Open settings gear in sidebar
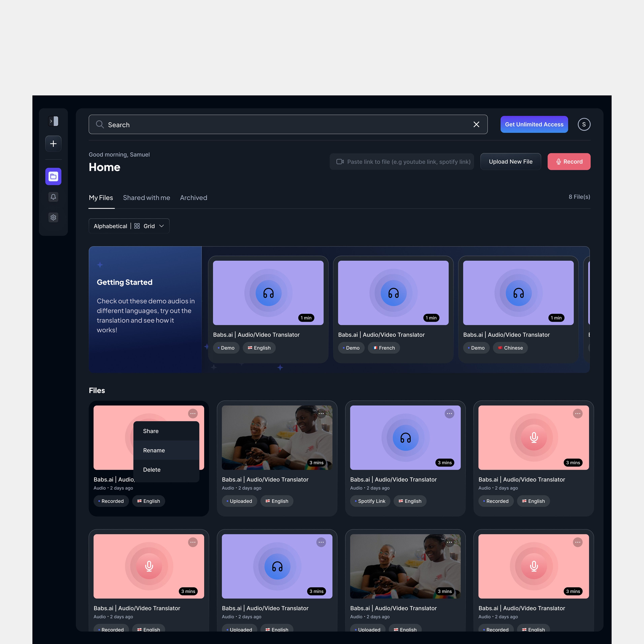 coord(53,217)
